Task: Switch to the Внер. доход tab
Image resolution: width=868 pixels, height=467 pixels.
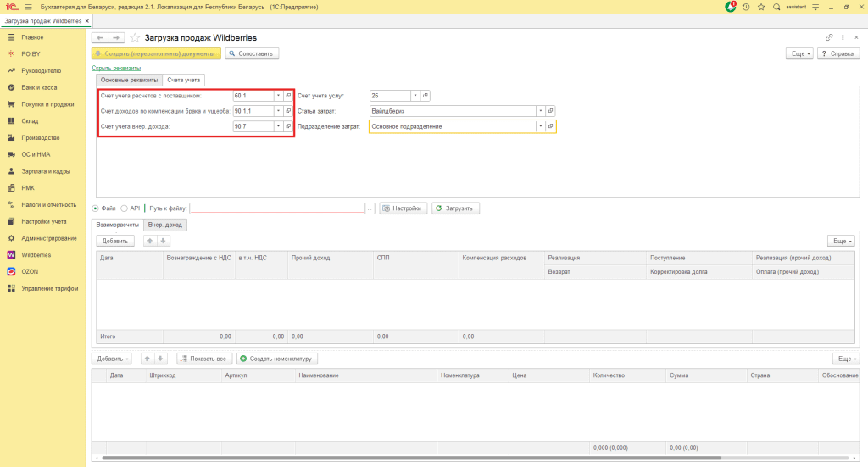Action: (165, 225)
